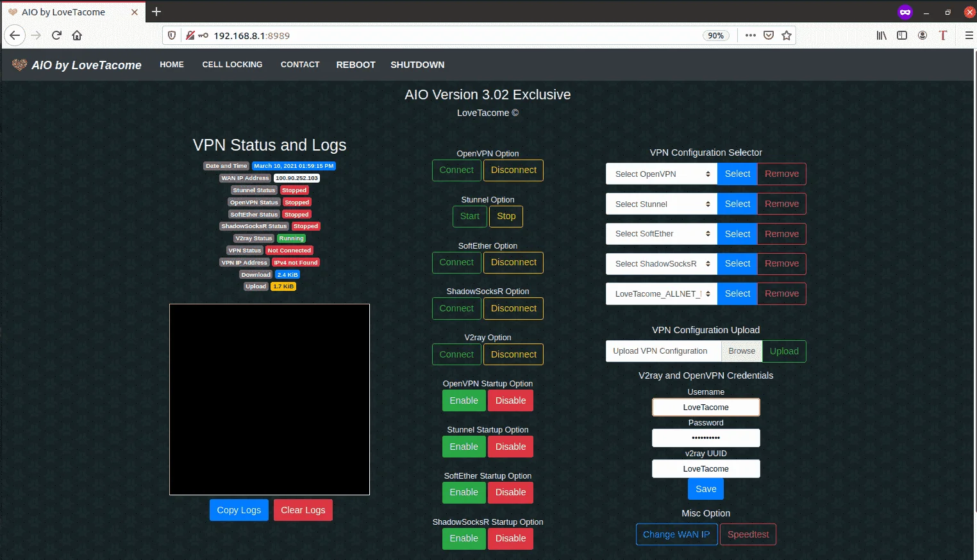Copy Logs to clipboard
Viewport: 977px width, 560px height.
239,510
